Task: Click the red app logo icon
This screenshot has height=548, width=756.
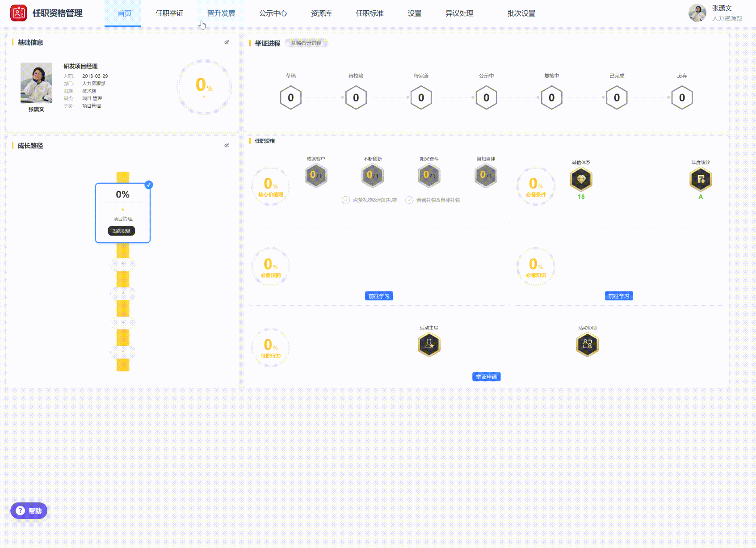Action: [19, 13]
